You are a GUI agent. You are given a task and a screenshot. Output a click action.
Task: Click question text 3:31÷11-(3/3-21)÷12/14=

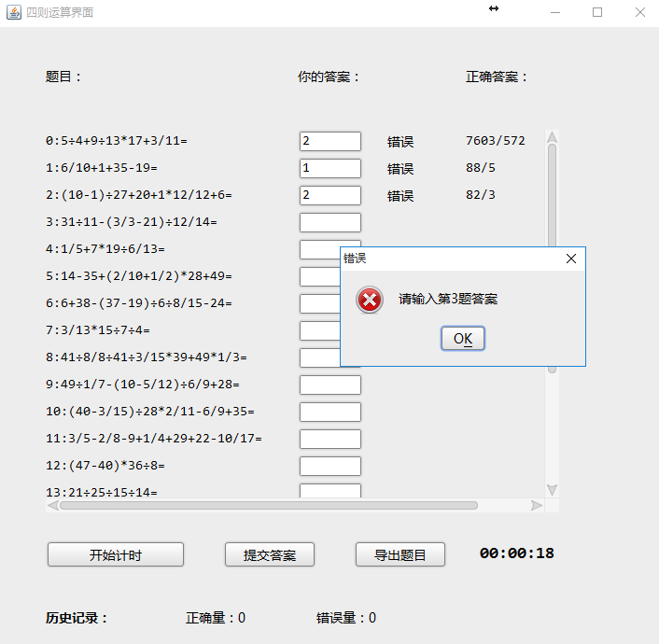132,222
